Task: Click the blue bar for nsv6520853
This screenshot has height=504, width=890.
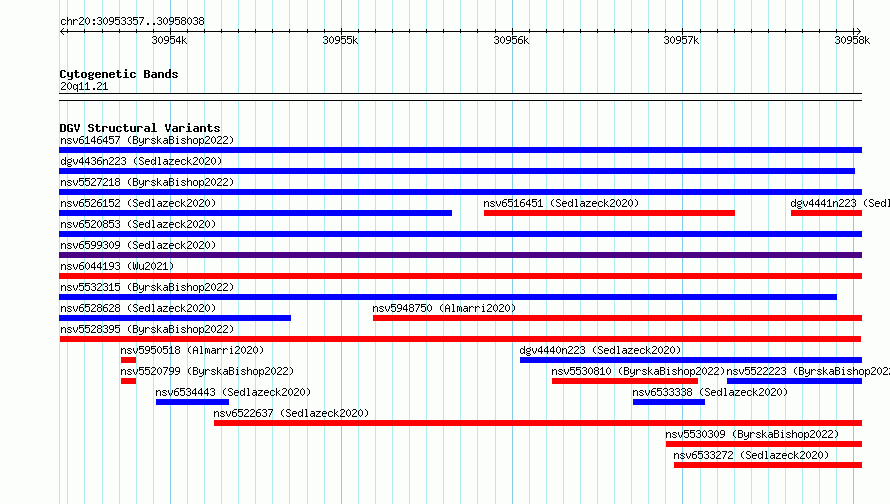Action: coord(460,234)
